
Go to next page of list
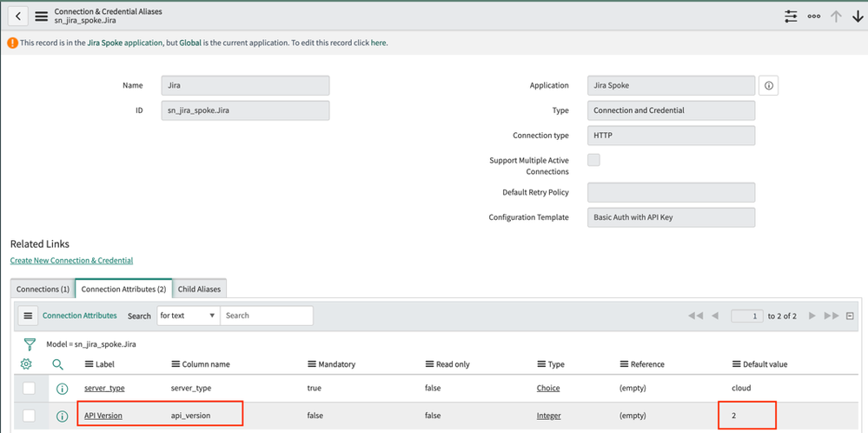(812, 316)
